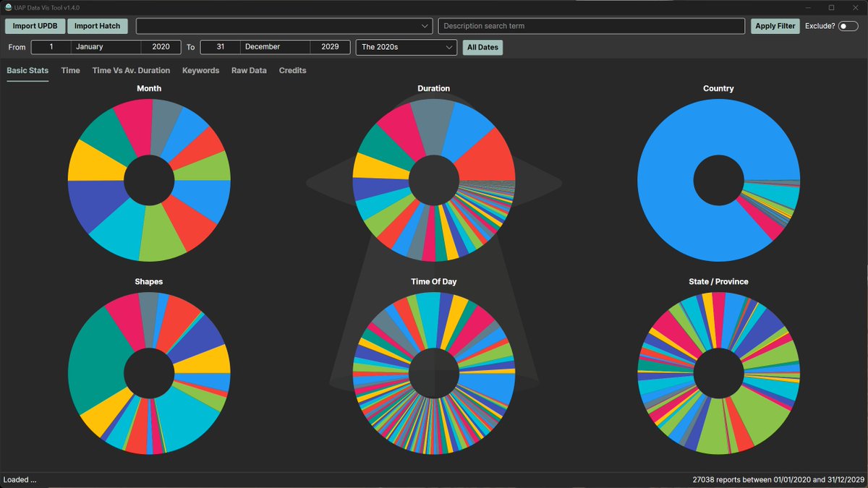868x488 pixels.
Task: Open the Time tab
Action: [x=70, y=71]
